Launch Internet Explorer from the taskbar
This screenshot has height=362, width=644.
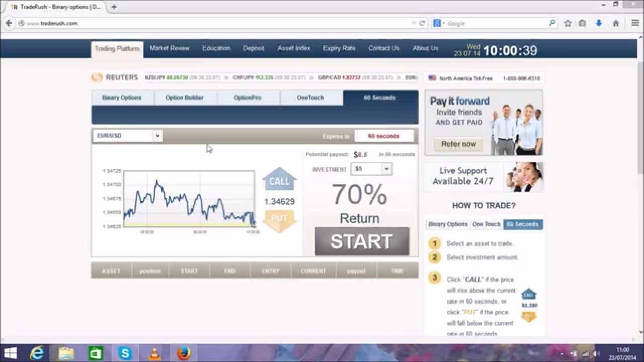[x=37, y=353]
